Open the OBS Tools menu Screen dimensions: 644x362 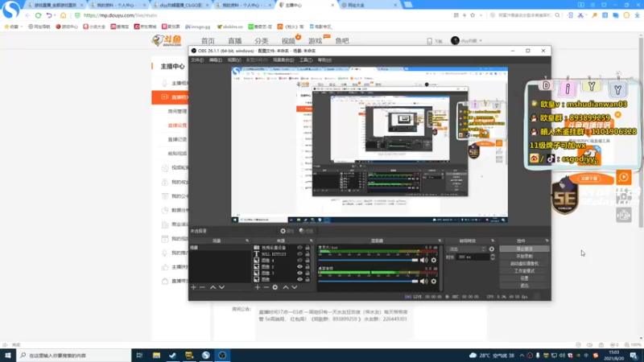306,60
